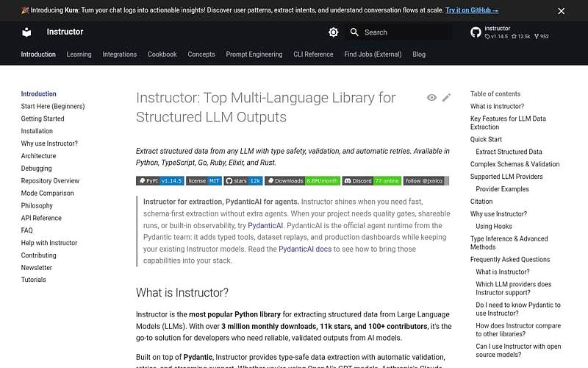Open API Reference in sidebar

(x=41, y=218)
